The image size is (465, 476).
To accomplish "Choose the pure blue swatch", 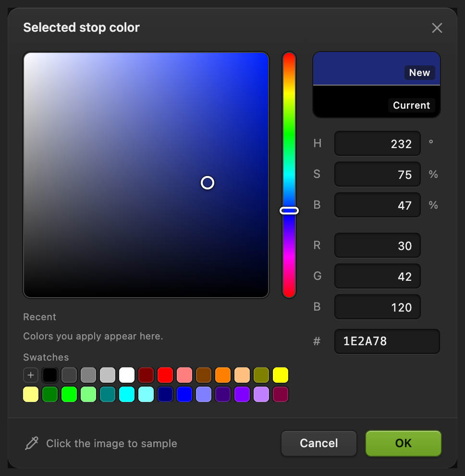I will point(184,394).
